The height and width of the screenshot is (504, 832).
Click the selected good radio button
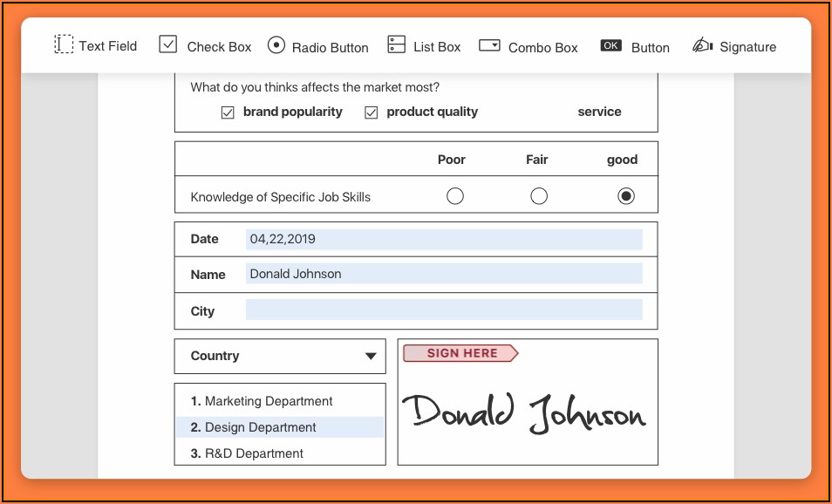625,196
